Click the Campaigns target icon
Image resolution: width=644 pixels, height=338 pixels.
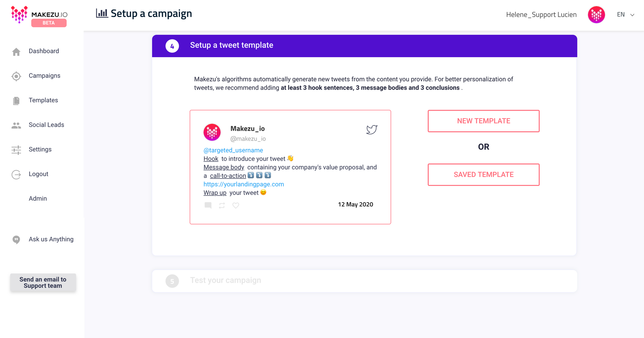(x=16, y=76)
